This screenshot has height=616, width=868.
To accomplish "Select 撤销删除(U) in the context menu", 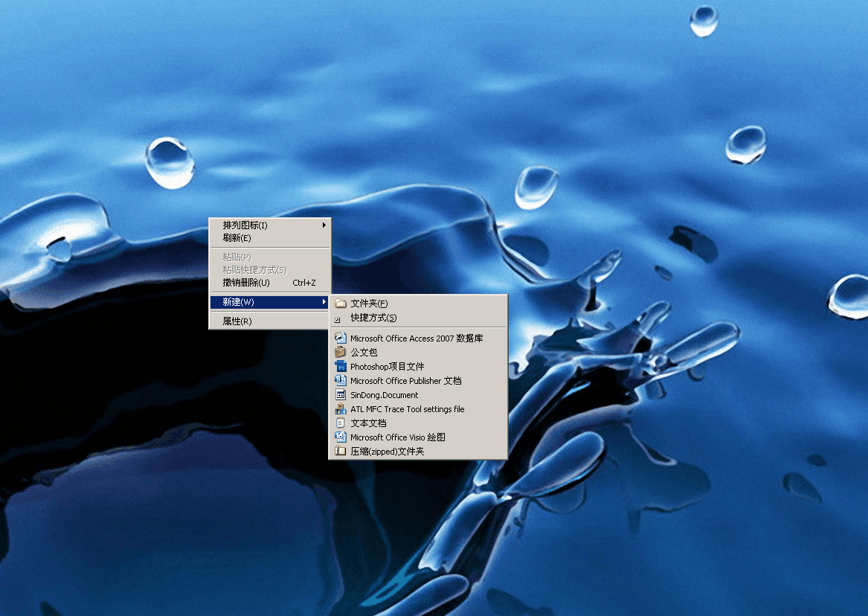I will pyautogui.click(x=270, y=283).
